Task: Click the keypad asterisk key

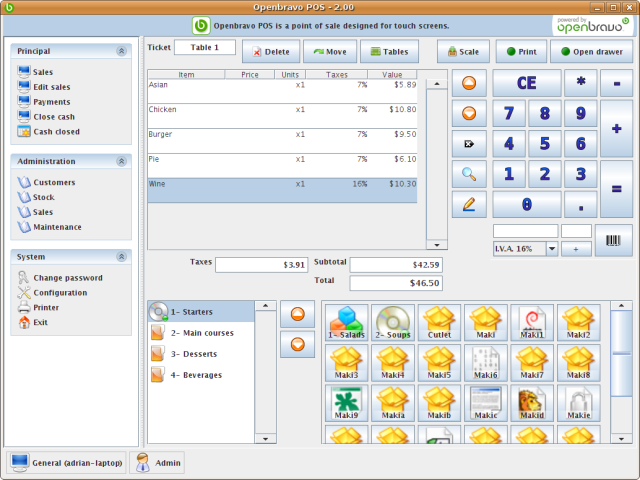Action: tap(581, 83)
